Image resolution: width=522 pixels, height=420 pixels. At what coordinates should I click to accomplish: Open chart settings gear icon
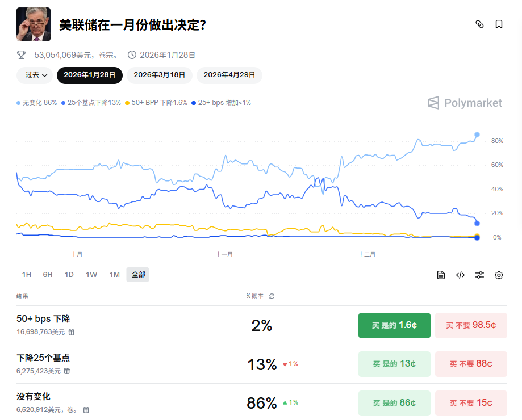tap(499, 275)
